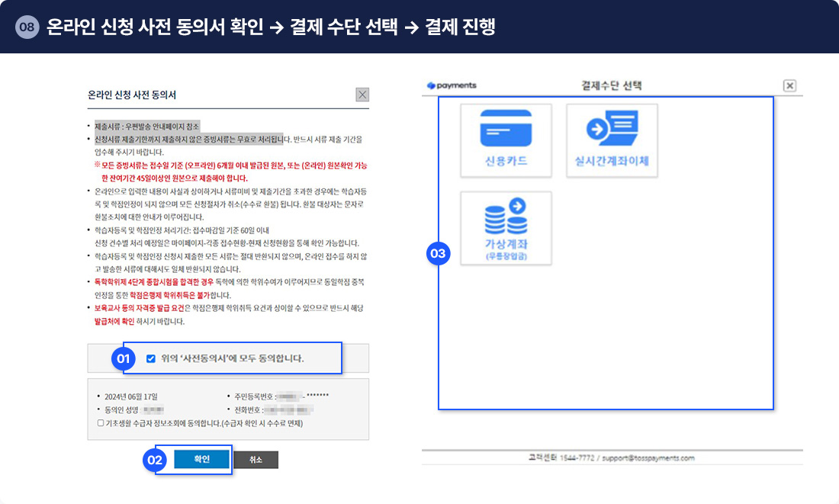
Task: Choose the 실시간계좌이체 real-time transfer icon
Action: 612,128
